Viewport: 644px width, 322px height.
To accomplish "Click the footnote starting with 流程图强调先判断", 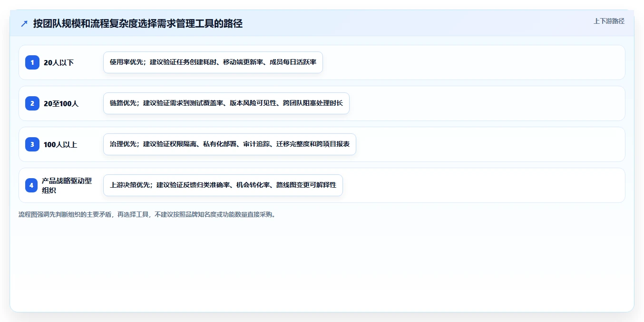I will (147, 214).
